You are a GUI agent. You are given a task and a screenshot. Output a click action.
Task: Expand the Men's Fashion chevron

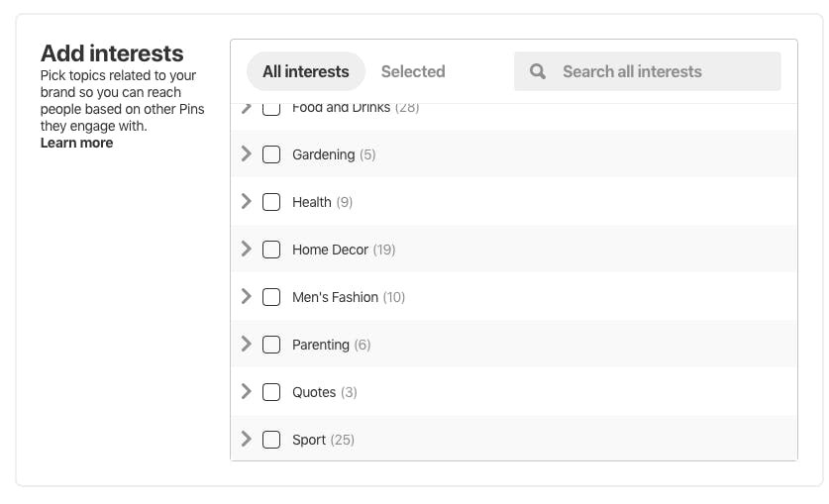(246, 296)
